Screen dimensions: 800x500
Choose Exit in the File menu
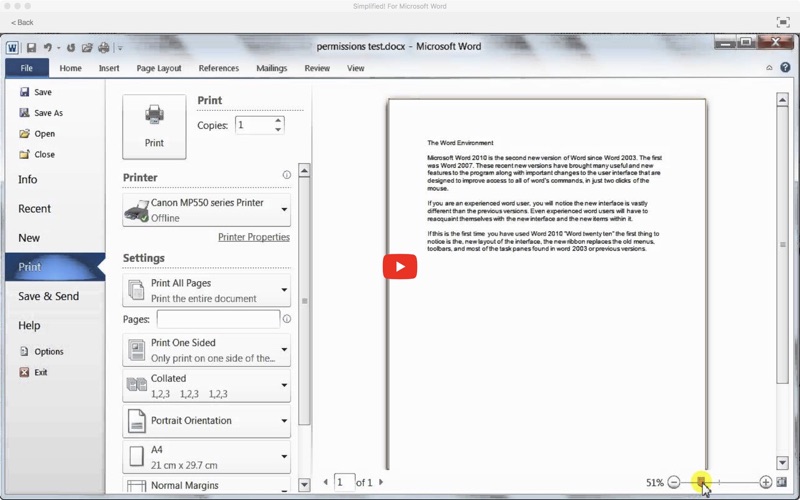pos(33,372)
